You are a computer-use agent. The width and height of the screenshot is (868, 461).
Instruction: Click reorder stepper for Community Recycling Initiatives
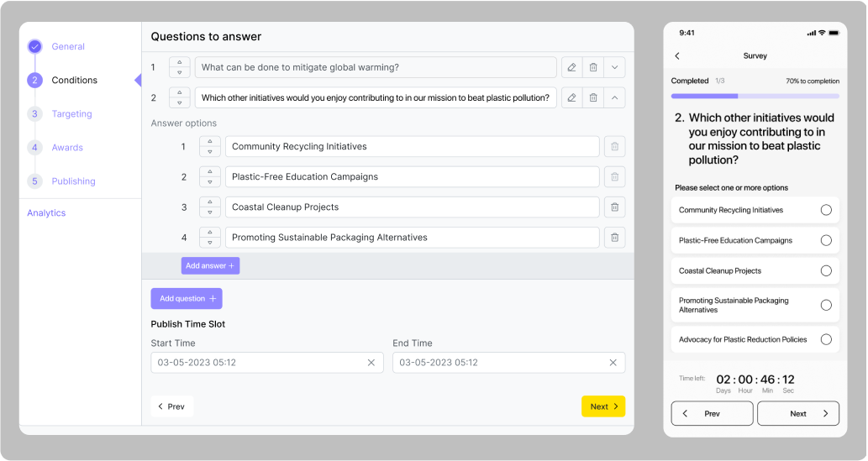[x=210, y=147]
